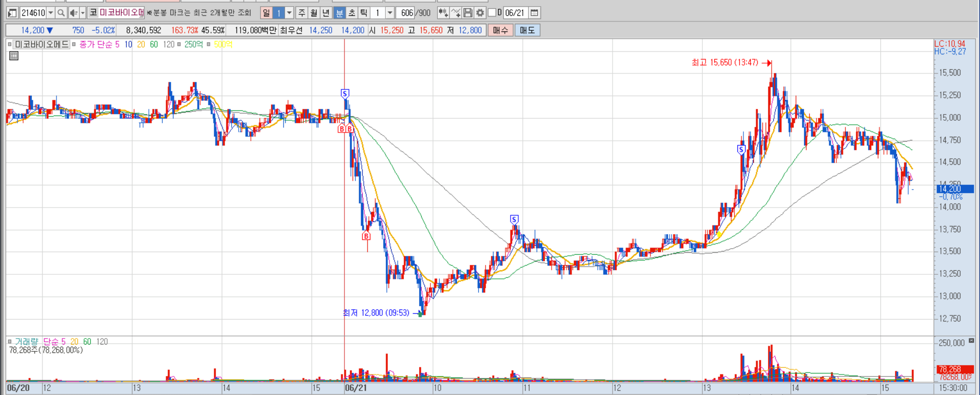
Task: Expand stock code 214610 dropdown
Action: (51, 13)
